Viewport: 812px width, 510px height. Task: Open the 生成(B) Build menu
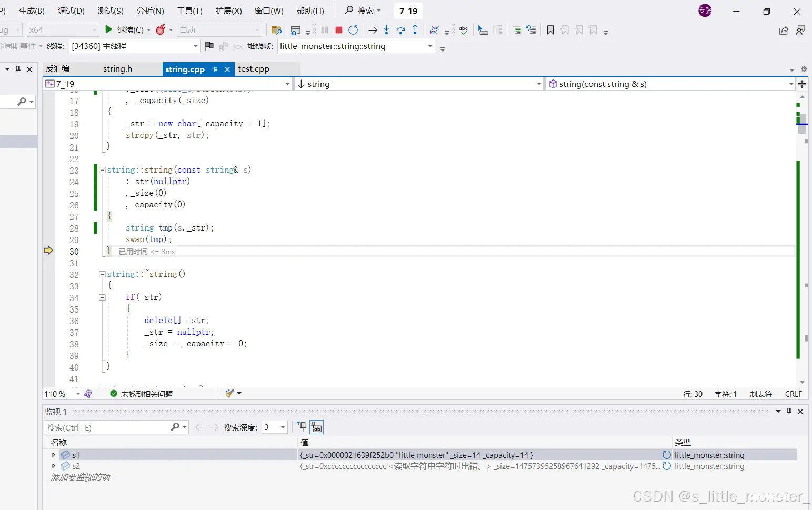point(32,11)
